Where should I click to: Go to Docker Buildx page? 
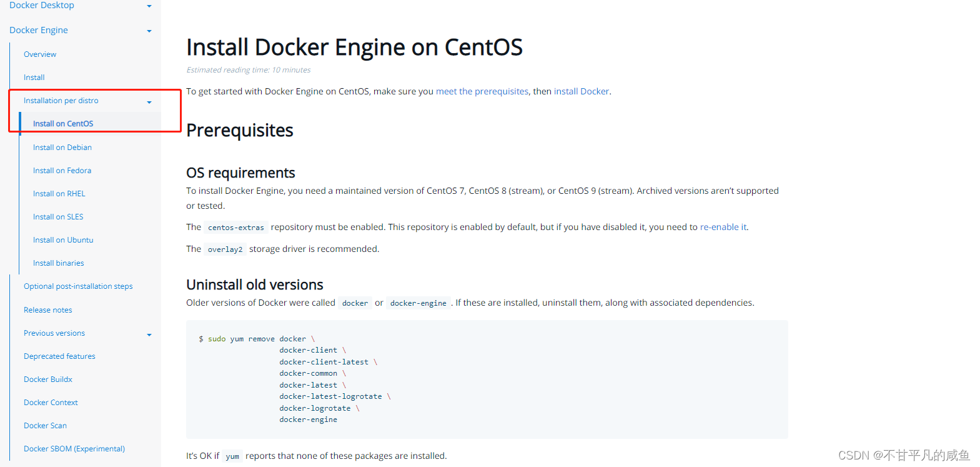(48, 379)
